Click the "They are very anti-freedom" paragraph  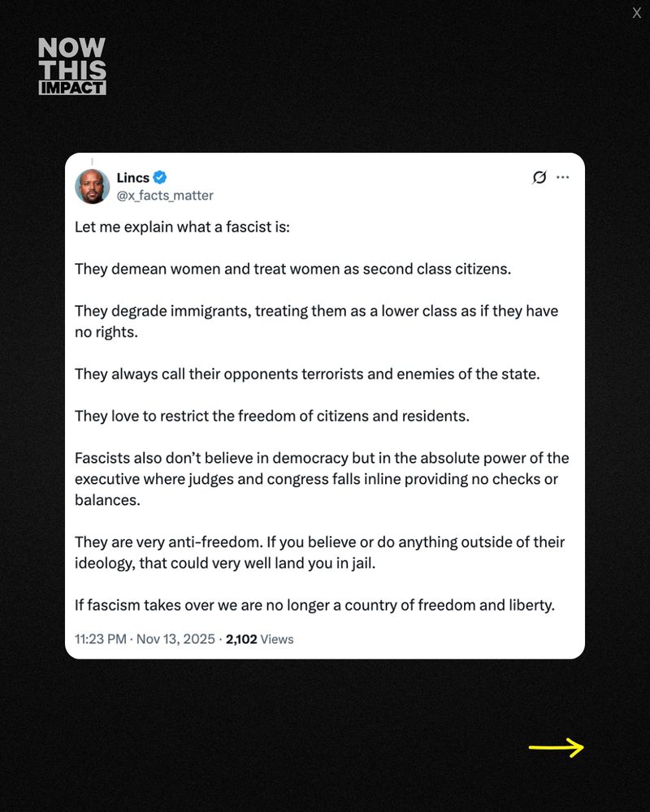[319, 552]
